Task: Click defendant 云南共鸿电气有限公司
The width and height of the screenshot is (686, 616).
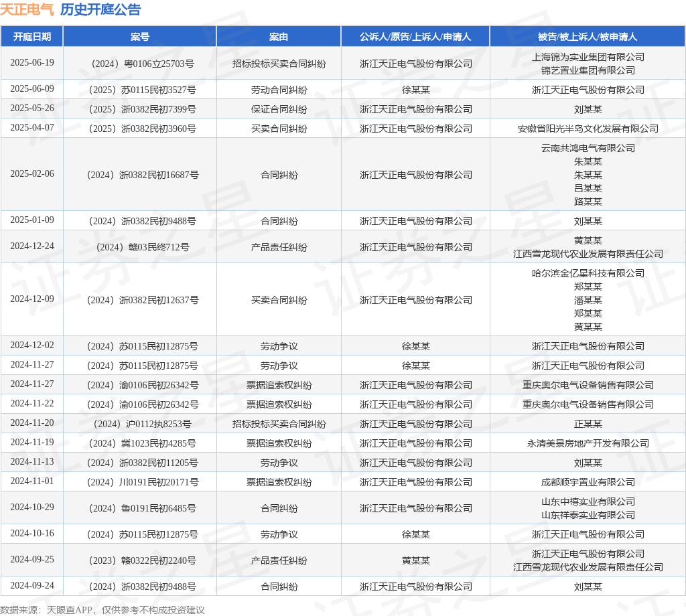Action: click(588, 148)
